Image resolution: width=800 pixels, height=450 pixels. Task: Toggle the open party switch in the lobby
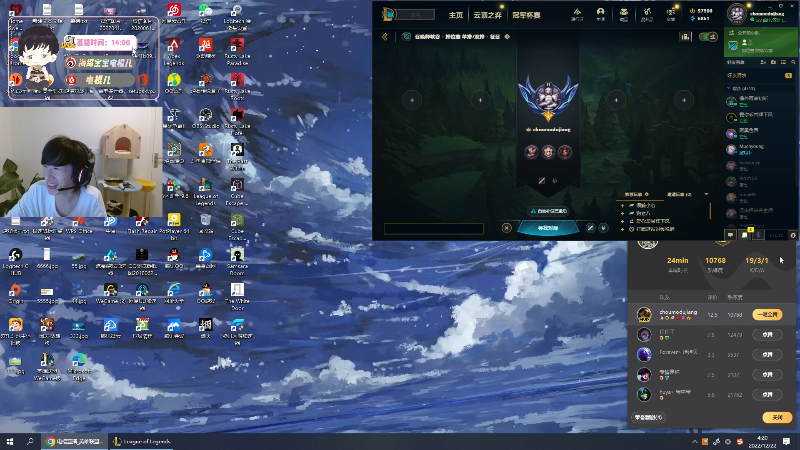pos(708,37)
